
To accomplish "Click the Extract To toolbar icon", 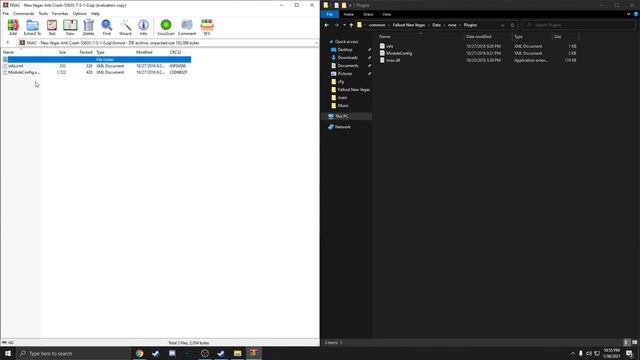I will [x=32, y=27].
